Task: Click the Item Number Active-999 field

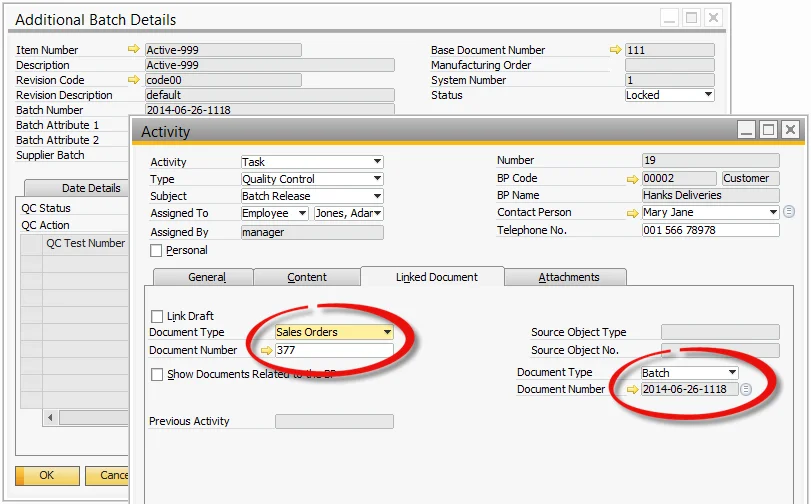Action: point(223,50)
